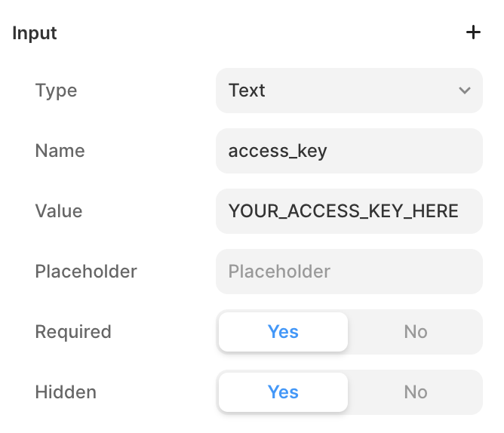Click the Required property label
The height and width of the screenshot is (433, 504).
[x=73, y=332]
